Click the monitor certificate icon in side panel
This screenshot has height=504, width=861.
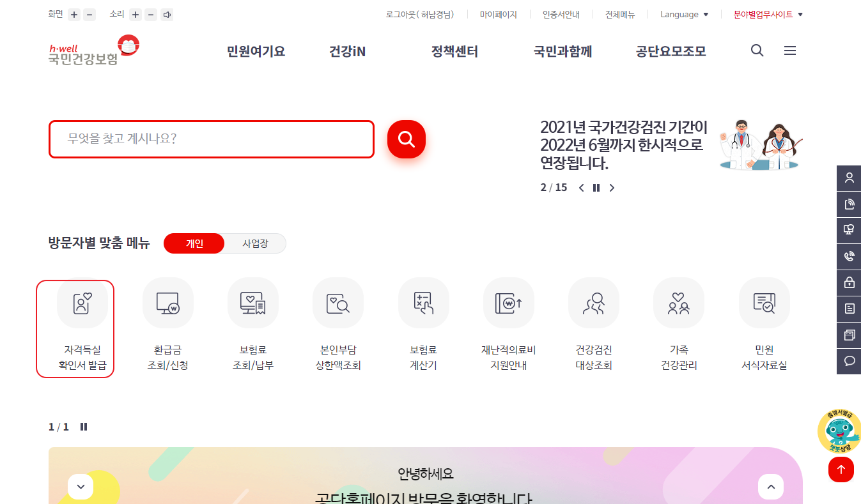click(x=849, y=231)
